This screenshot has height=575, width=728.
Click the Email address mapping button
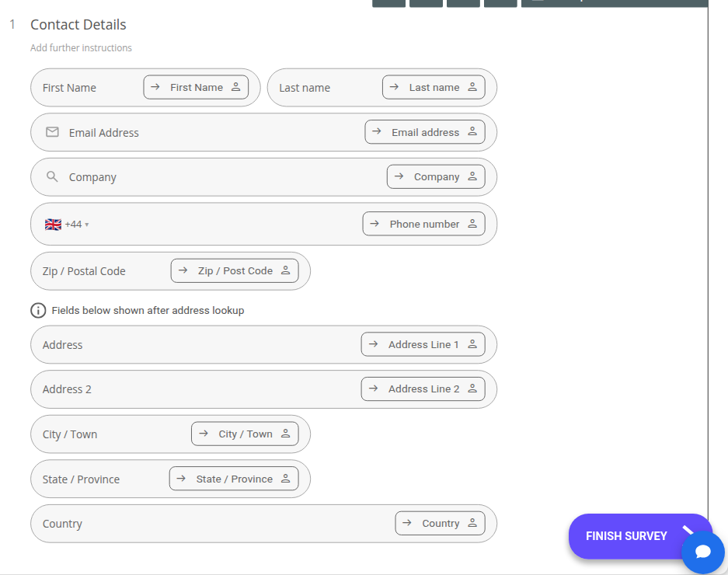coord(425,132)
